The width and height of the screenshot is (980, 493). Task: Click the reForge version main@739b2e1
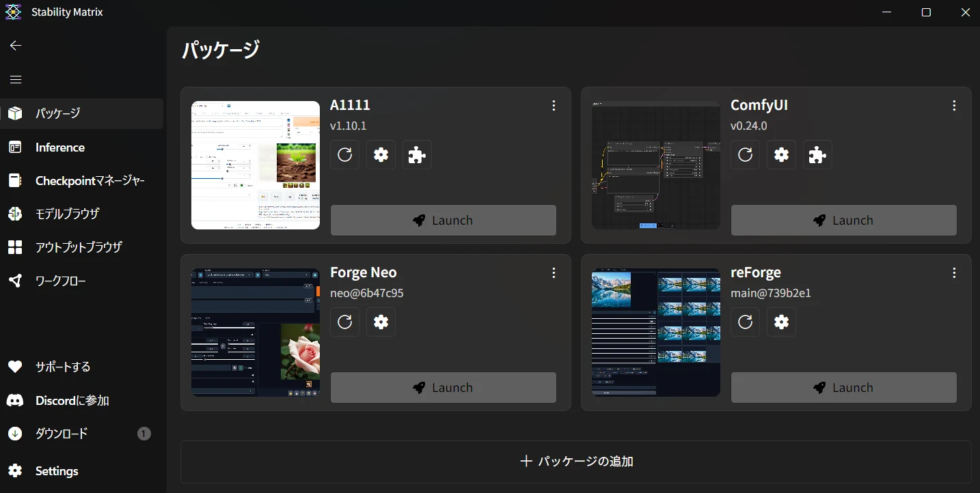(771, 293)
